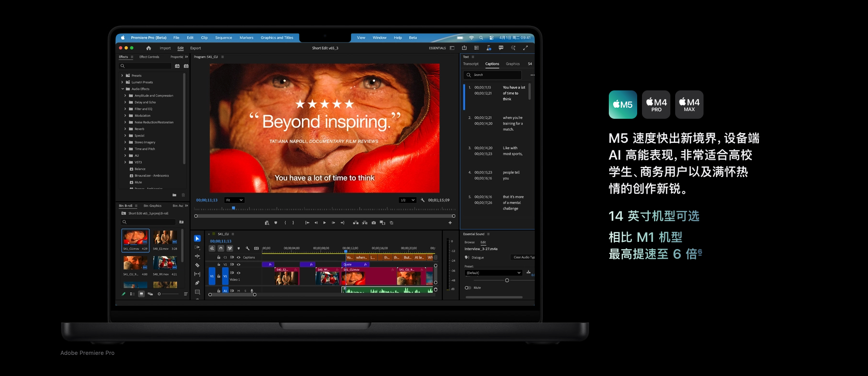The image size is (868, 376).
Task: Select the Rectangle shape tool
Action: coord(197,292)
